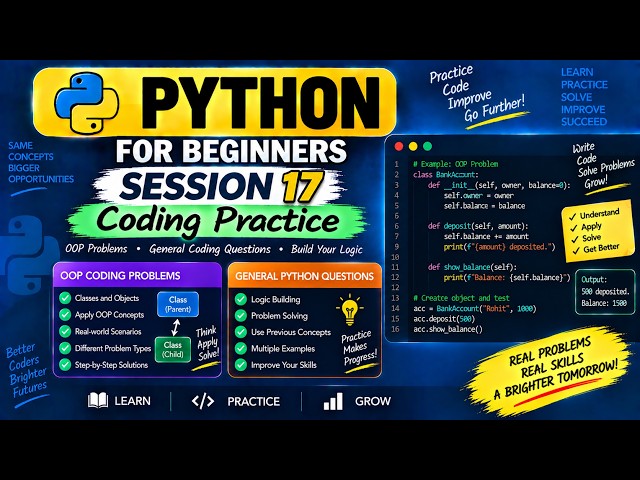Click the green dot in the code window
Image resolution: width=640 pixels, height=480 pixels.
(427, 146)
